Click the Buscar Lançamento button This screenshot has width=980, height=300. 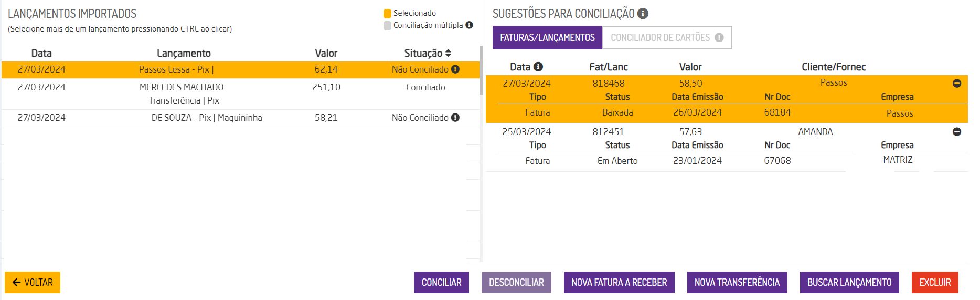[x=849, y=282]
